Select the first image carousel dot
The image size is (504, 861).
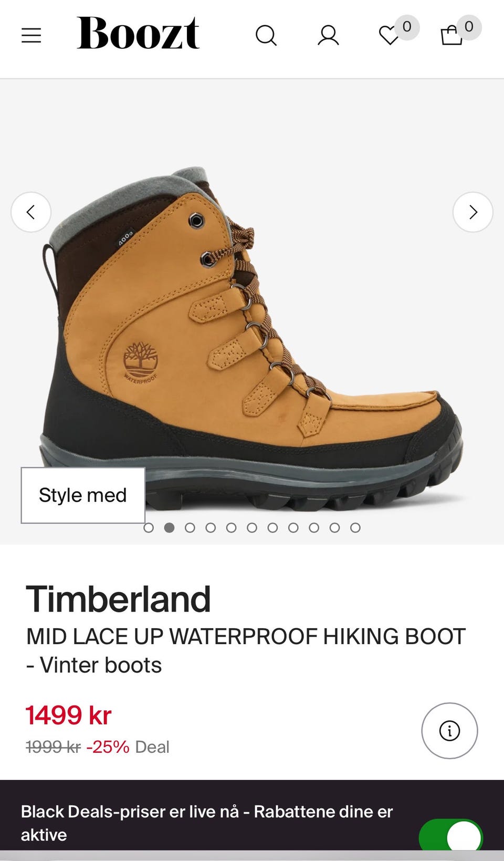pos(149,527)
